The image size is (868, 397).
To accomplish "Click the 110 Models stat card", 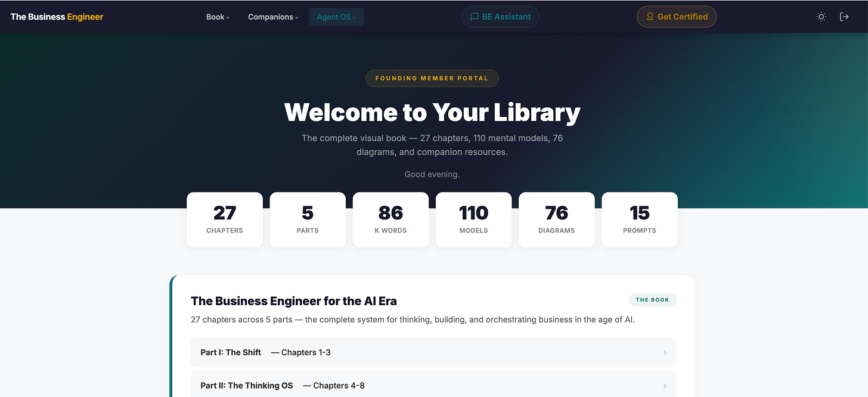I will coord(473,219).
